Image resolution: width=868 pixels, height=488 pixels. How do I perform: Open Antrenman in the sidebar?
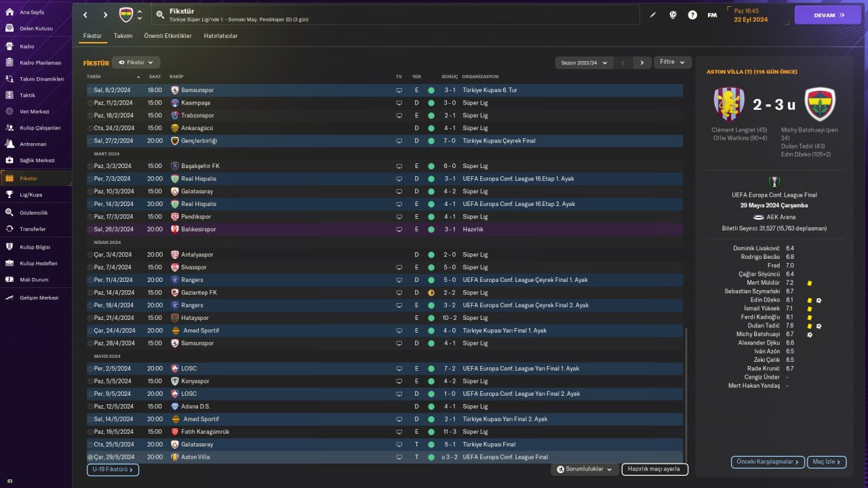click(x=35, y=144)
